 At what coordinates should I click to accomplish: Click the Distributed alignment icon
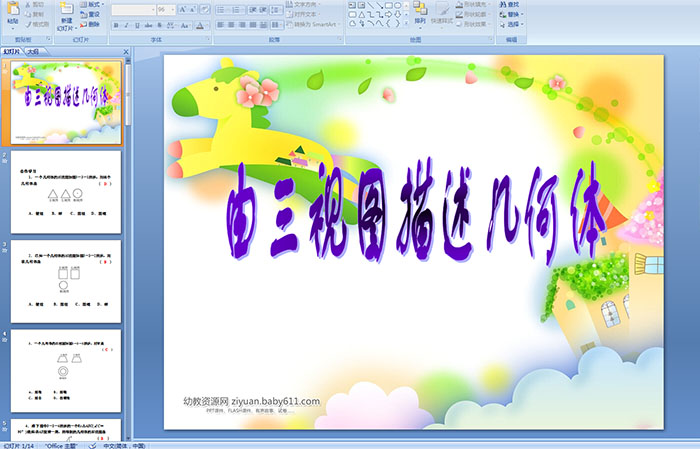(x=263, y=25)
